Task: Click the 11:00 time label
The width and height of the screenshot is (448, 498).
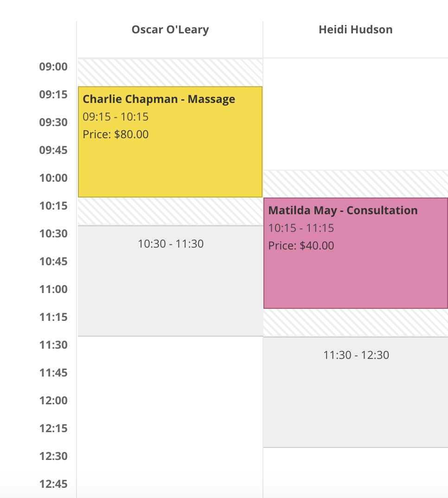Action: pos(53,289)
